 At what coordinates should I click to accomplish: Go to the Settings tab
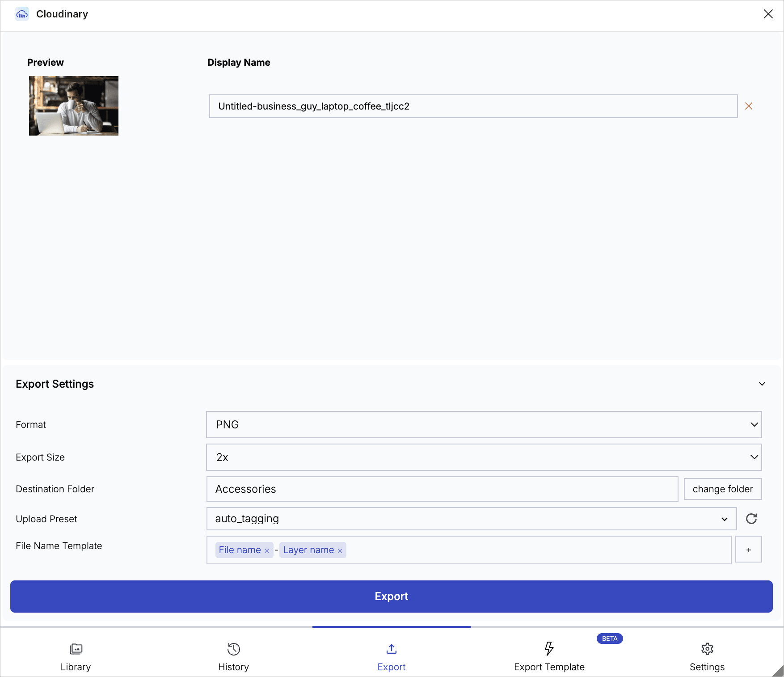tap(707, 657)
